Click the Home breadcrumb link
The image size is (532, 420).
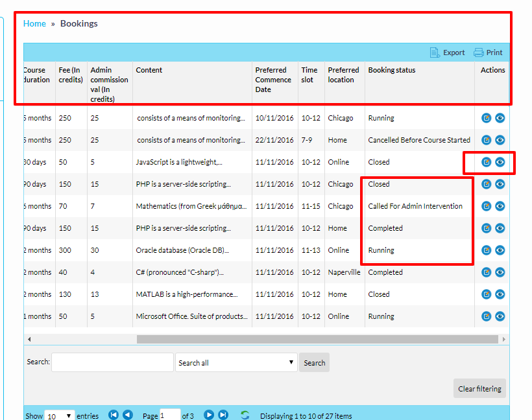[34, 23]
